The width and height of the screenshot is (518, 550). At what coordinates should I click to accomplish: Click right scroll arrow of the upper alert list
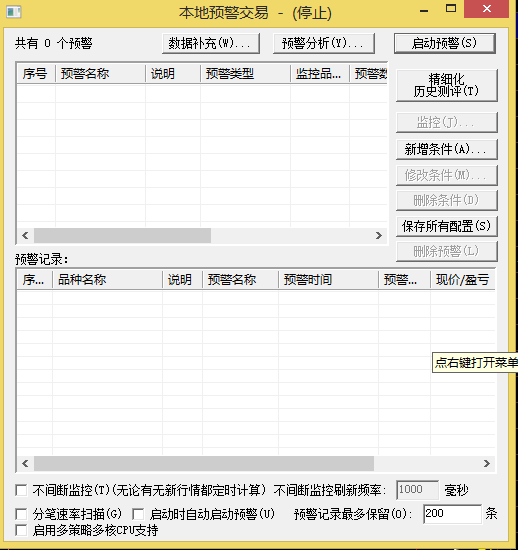point(379,235)
